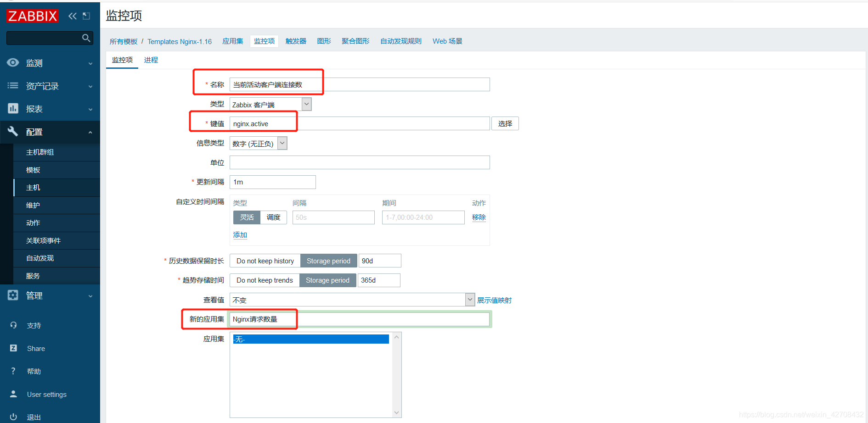Viewport: 868px width, 423px height.
Task: Open 应用集 in template navigation
Action: [233, 41]
